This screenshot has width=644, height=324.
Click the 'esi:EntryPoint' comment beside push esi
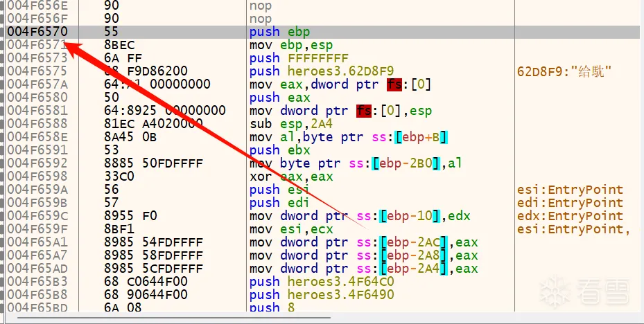click(x=570, y=190)
